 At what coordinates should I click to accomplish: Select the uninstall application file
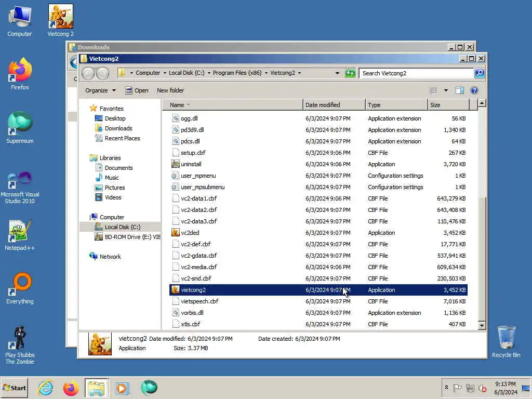(318, 164)
